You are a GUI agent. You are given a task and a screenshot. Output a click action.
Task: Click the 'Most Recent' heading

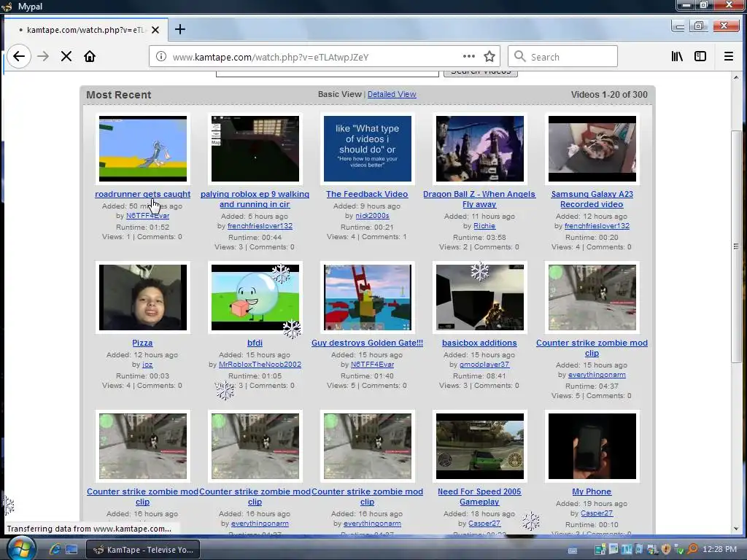(119, 95)
